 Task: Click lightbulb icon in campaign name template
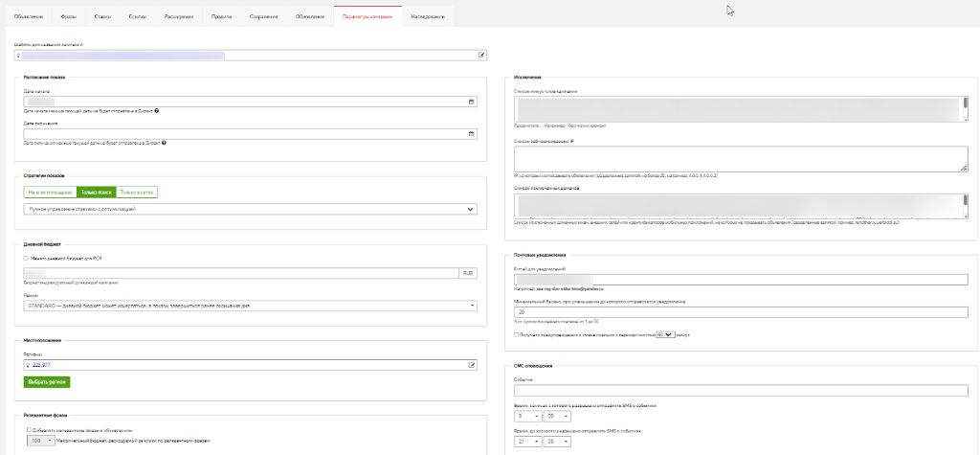(x=18, y=56)
